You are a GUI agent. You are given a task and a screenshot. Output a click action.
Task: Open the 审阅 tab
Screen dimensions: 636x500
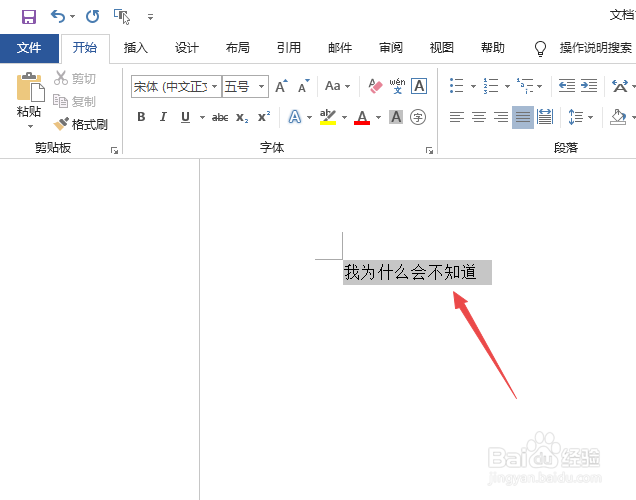point(391,48)
